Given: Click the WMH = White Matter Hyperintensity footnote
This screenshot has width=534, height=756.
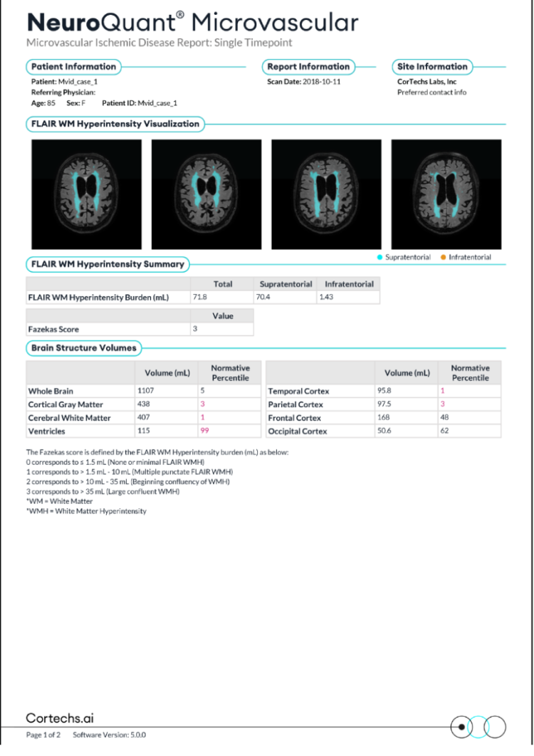Looking at the screenshot, I should (x=86, y=511).
